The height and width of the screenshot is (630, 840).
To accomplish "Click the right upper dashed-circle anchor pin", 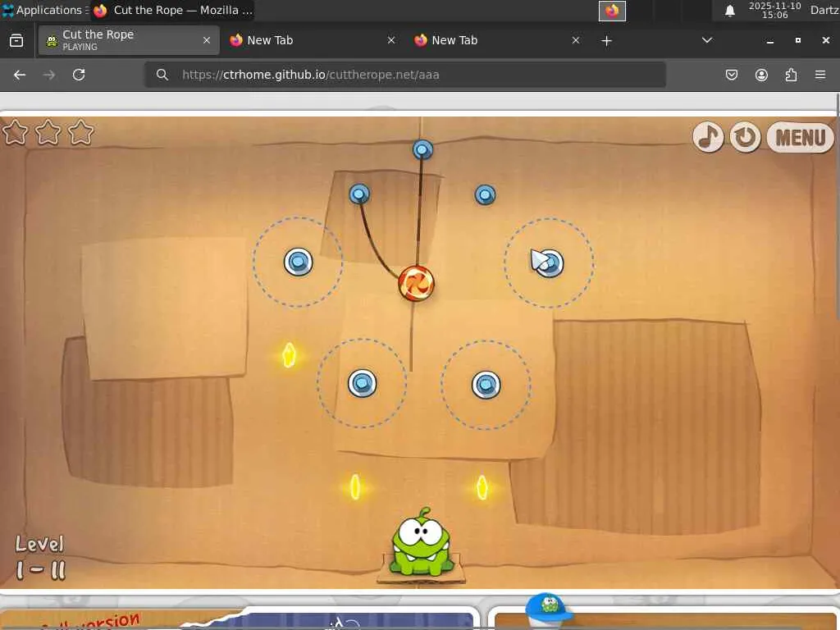I will tap(549, 263).
